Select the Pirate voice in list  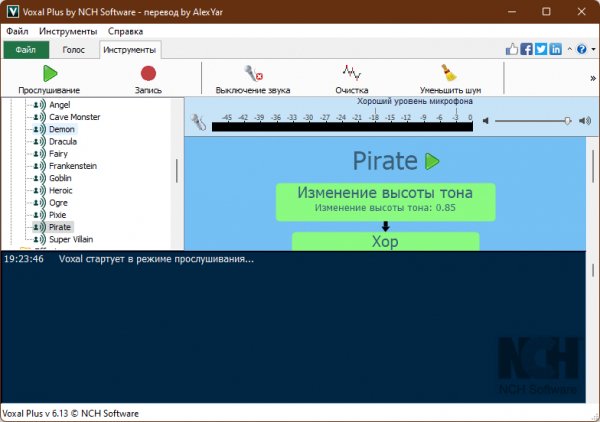(x=60, y=227)
